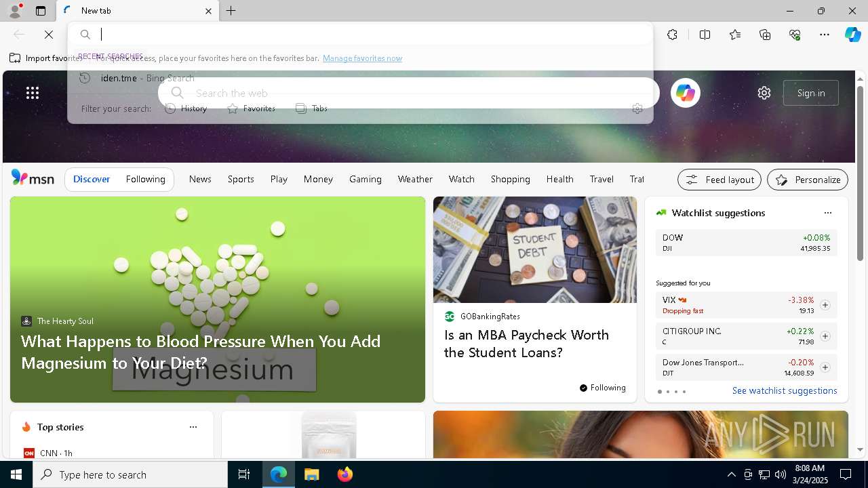The height and width of the screenshot is (488, 868).
Task: Click the Import favorites button
Action: (46, 58)
